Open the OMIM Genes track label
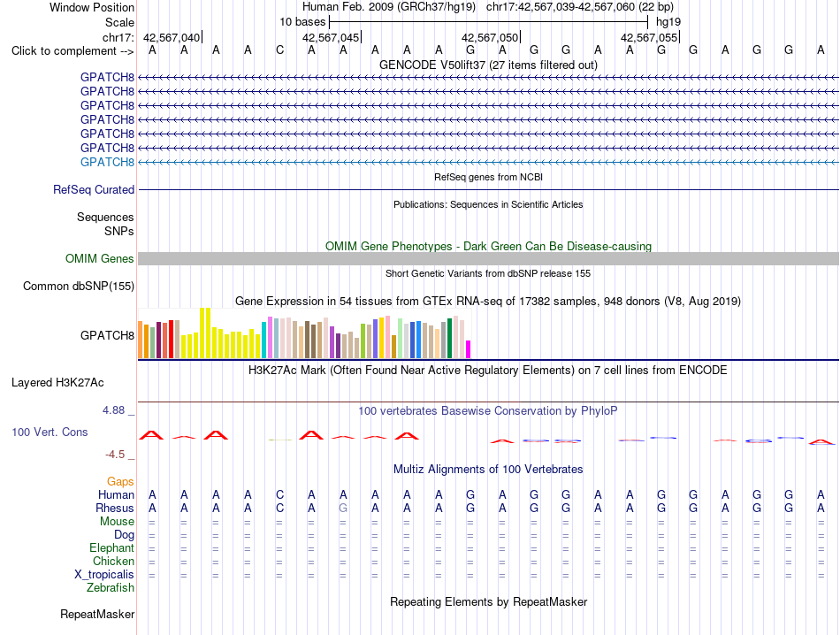This screenshot has width=840, height=635. pyautogui.click(x=100, y=259)
